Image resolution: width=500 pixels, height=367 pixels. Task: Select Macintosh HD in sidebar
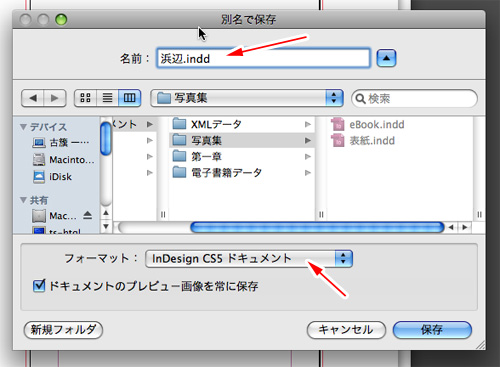pyautogui.click(x=63, y=160)
